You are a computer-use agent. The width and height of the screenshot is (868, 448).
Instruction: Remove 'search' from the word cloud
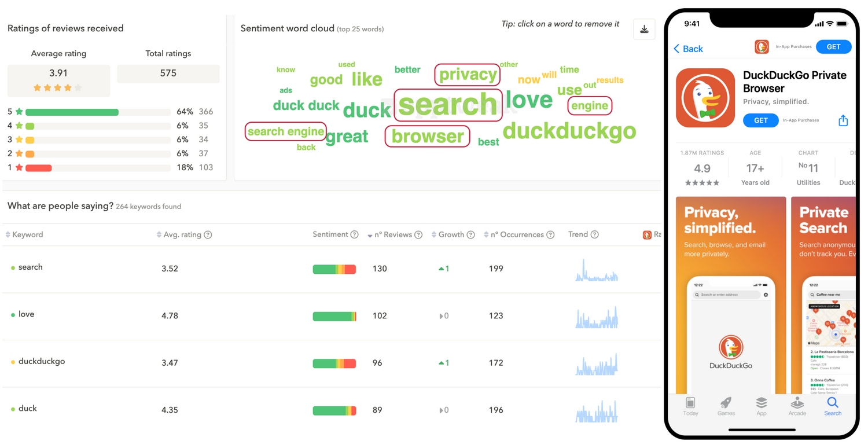448,105
